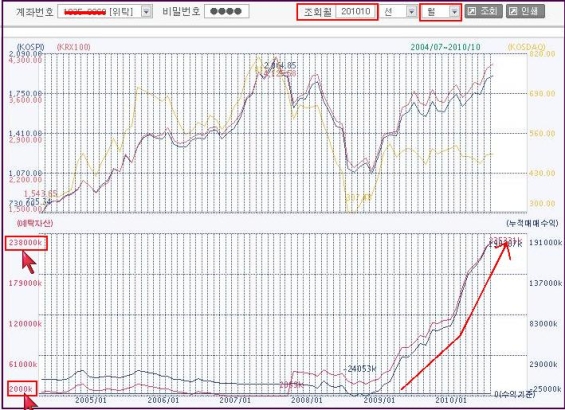Click the 2006/01 time axis label
565x410 pixels.
pyautogui.click(x=163, y=400)
